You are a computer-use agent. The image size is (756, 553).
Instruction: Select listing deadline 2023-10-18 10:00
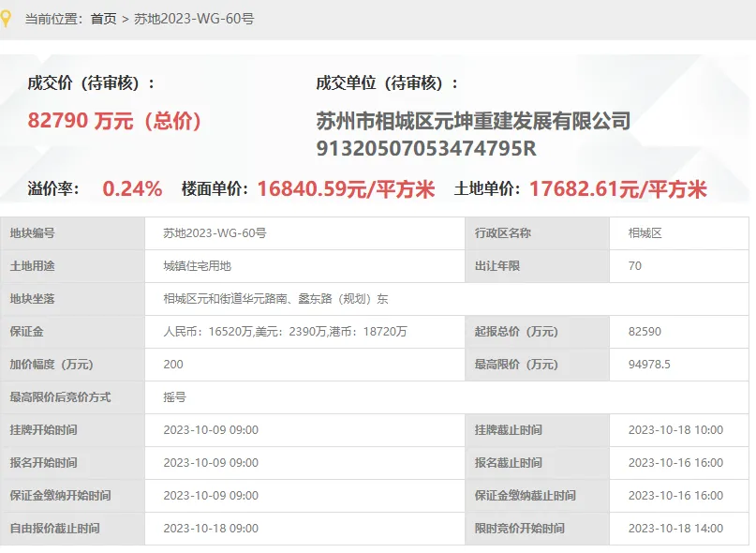tap(675, 430)
